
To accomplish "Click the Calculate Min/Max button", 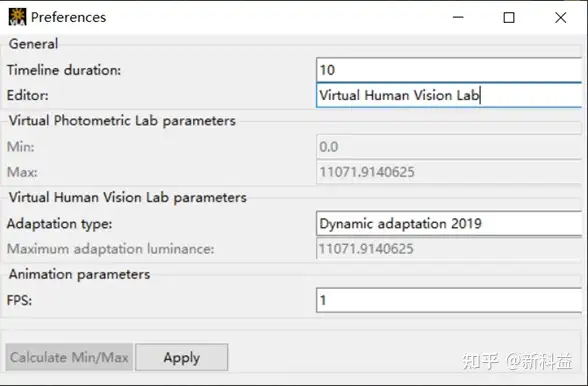I will click(69, 357).
